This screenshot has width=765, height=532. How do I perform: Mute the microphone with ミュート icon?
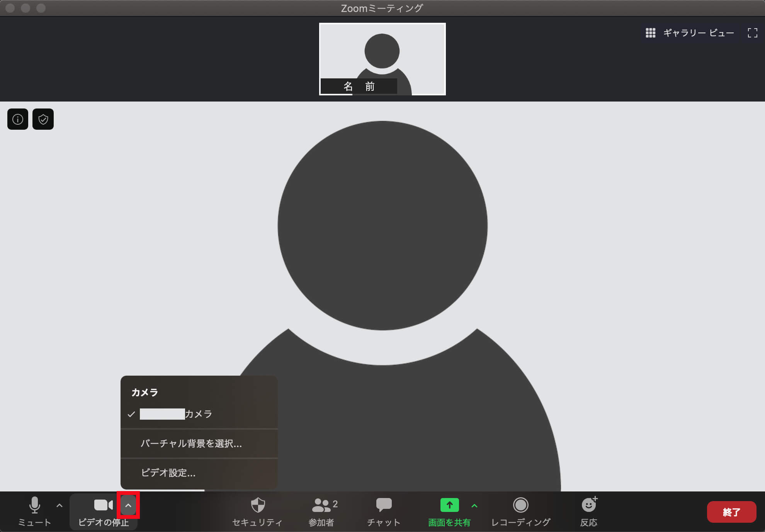click(x=35, y=505)
